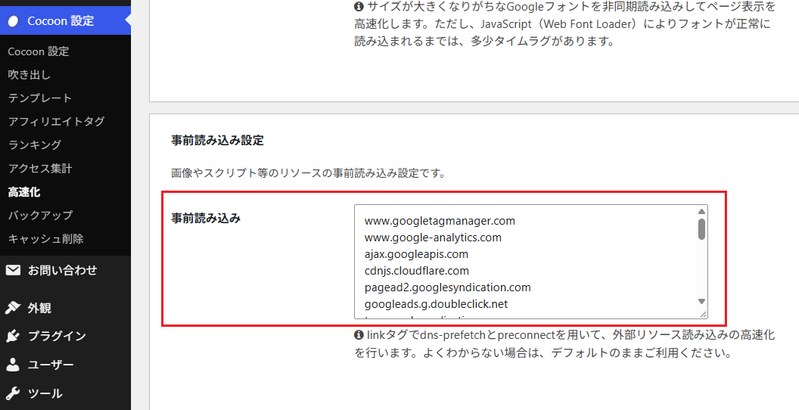The width and height of the screenshot is (799, 410).
Task: Click the www.googletagmanager.com line
Action: 440,221
